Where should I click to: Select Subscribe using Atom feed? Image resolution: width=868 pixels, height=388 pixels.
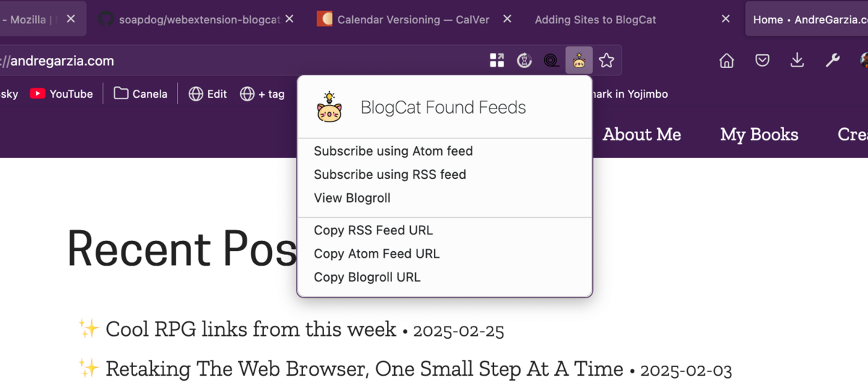[393, 151]
